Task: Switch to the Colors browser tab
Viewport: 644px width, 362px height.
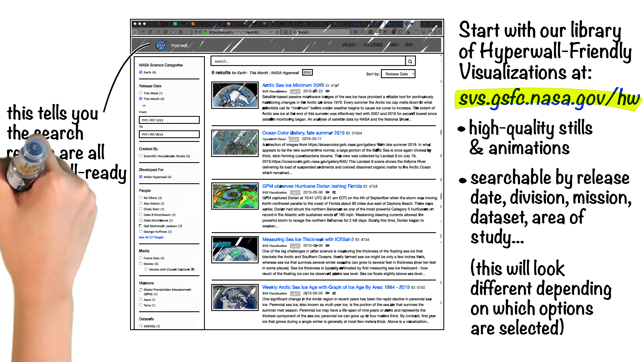Action: point(287,24)
